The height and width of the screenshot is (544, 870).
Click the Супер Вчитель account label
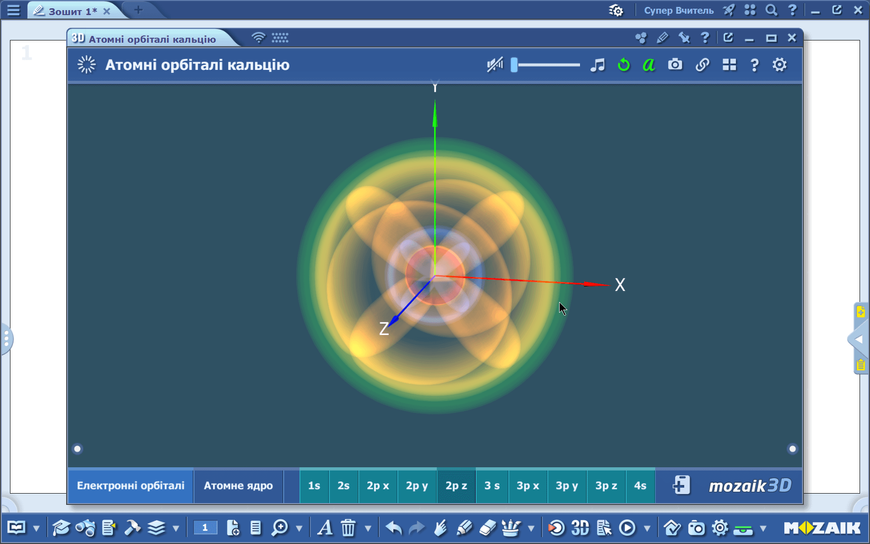pyautogui.click(x=679, y=11)
